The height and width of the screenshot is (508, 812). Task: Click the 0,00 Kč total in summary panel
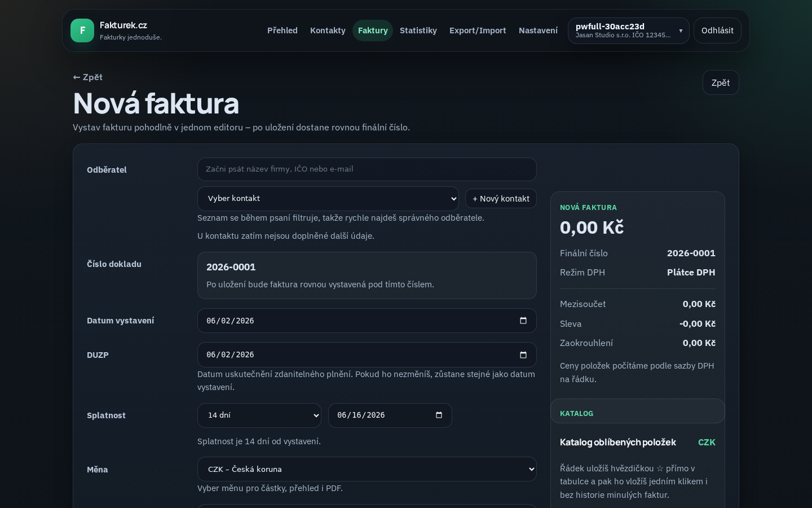tap(592, 227)
